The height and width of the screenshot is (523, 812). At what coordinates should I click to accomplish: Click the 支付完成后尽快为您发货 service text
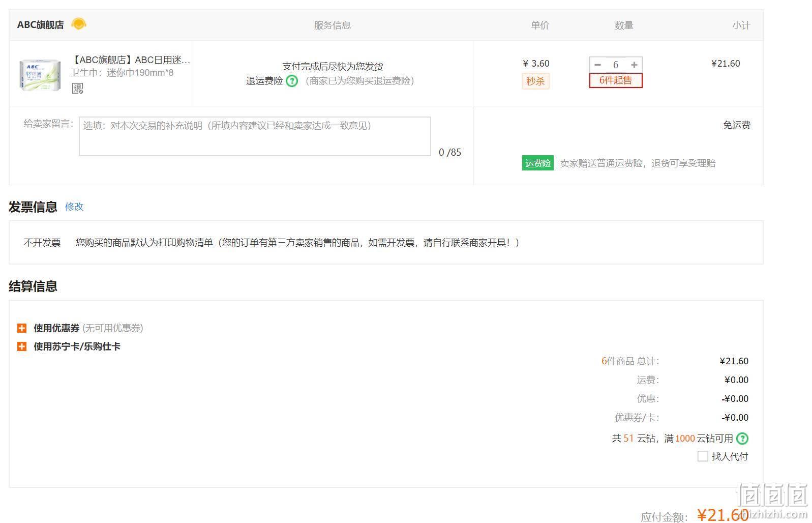333,66
